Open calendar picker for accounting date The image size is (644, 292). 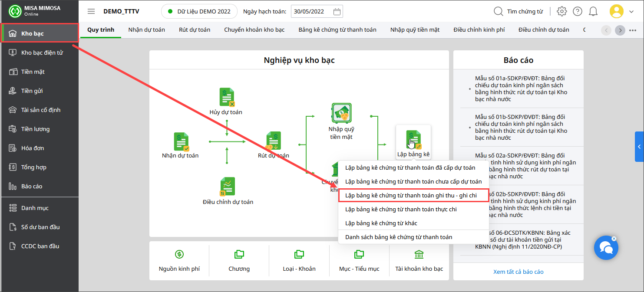point(337,12)
